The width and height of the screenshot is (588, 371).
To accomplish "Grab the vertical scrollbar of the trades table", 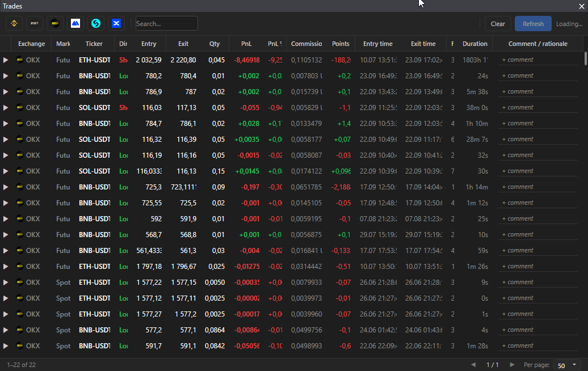I will (x=585, y=59).
